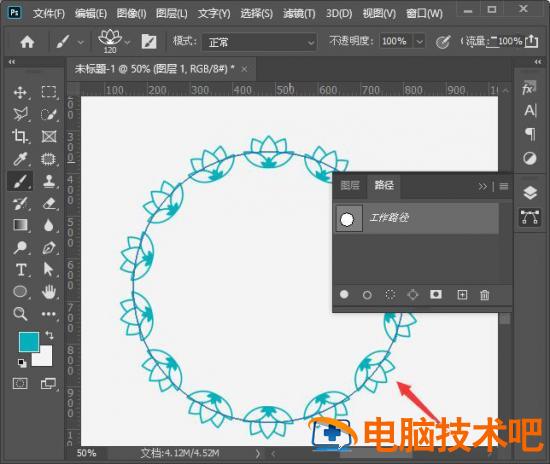Select the Blur tool
Viewport: 550px width, 464px height.
[x=49, y=225]
